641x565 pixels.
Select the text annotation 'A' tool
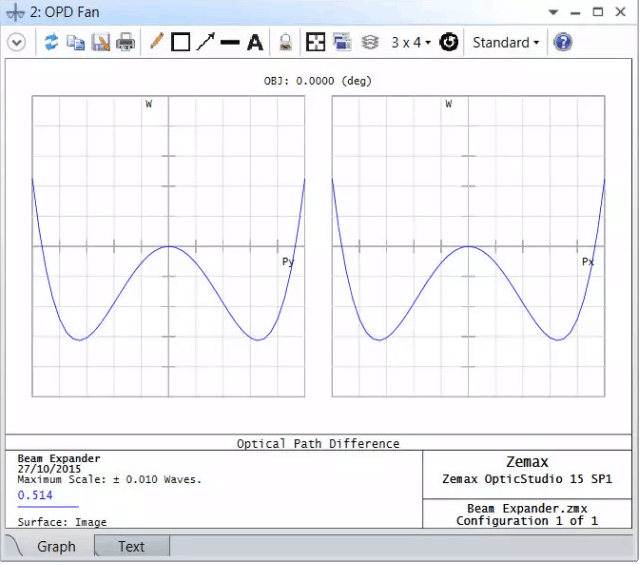click(x=255, y=42)
